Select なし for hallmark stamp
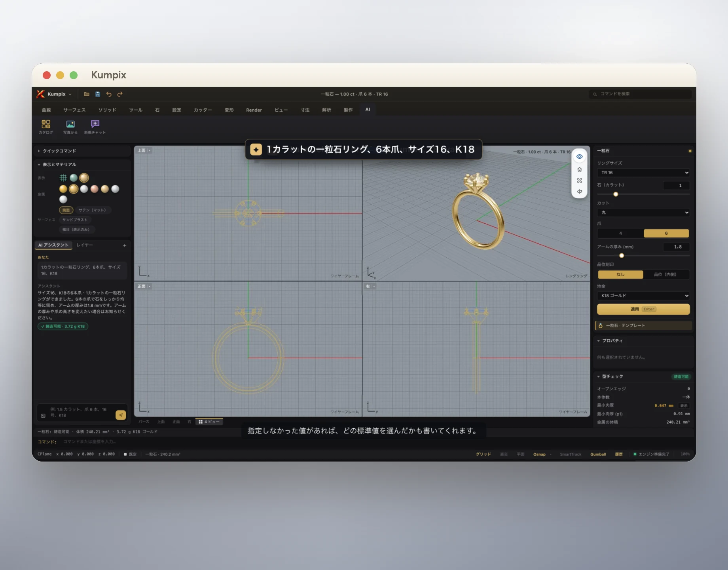Viewport: 728px width, 570px height. coord(620,274)
